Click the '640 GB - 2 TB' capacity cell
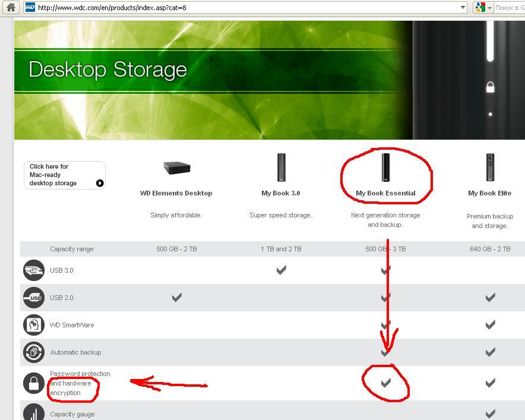The height and width of the screenshot is (420, 525). [x=490, y=249]
